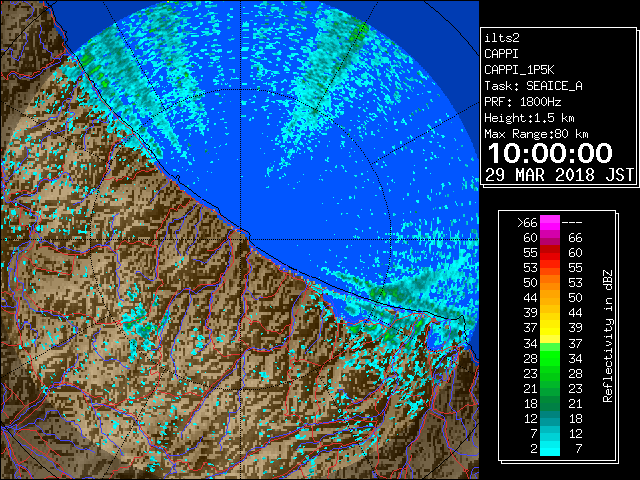Click the '---' legend upper-bound label
This screenshot has width=640, height=480.
(x=572, y=222)
